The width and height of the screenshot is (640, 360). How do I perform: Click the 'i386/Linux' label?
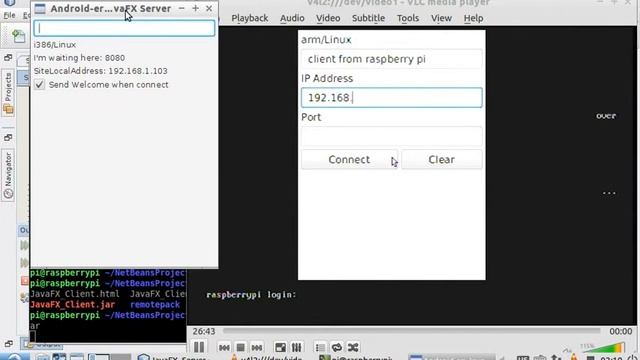point(55,44)
